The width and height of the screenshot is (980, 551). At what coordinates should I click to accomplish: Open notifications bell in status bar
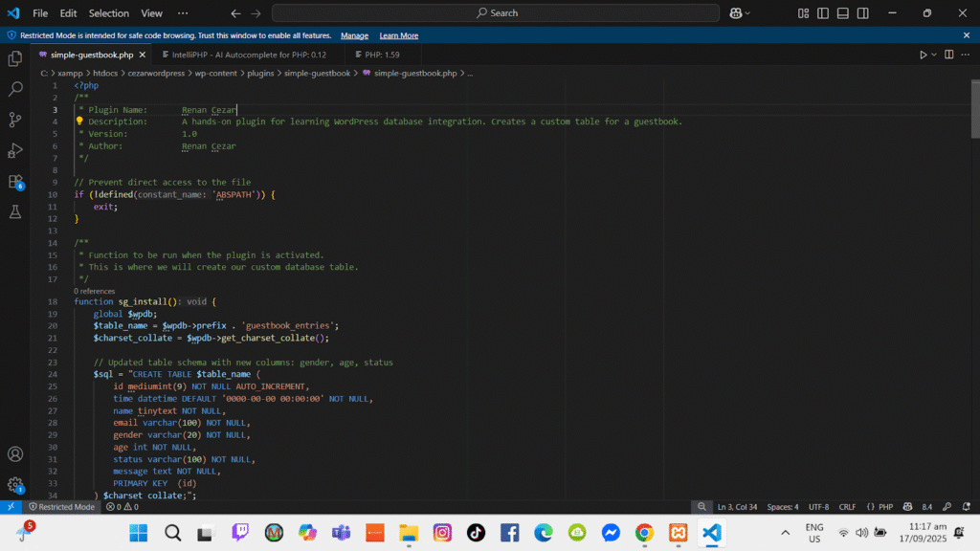(964, 507)
